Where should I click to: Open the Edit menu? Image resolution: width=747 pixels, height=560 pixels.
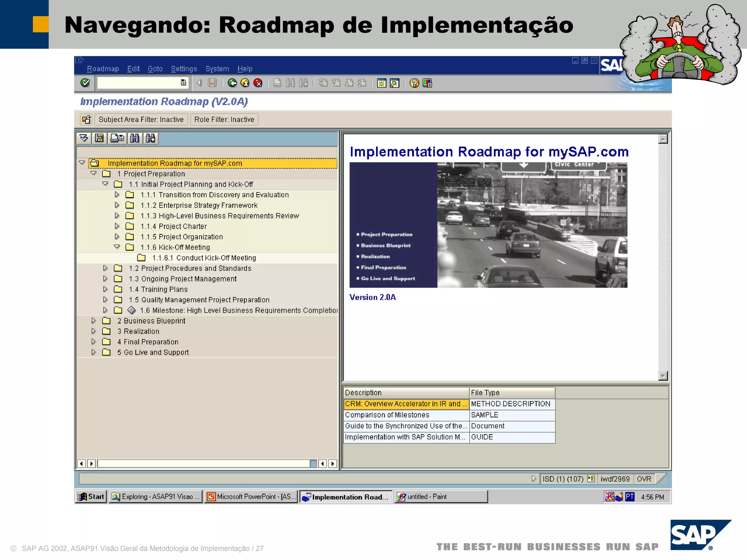pos(133,69)
